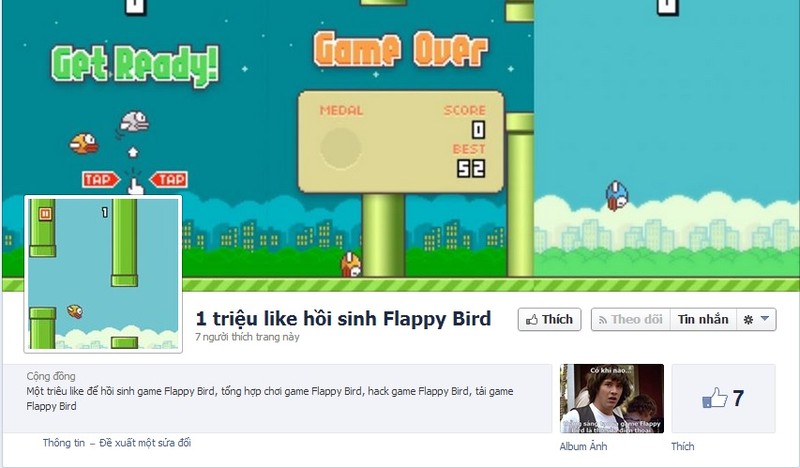Viewport: 800px width, 468px height.
Task: Click the RSS icon beside Theo dõi
Action: click(603, 320)
